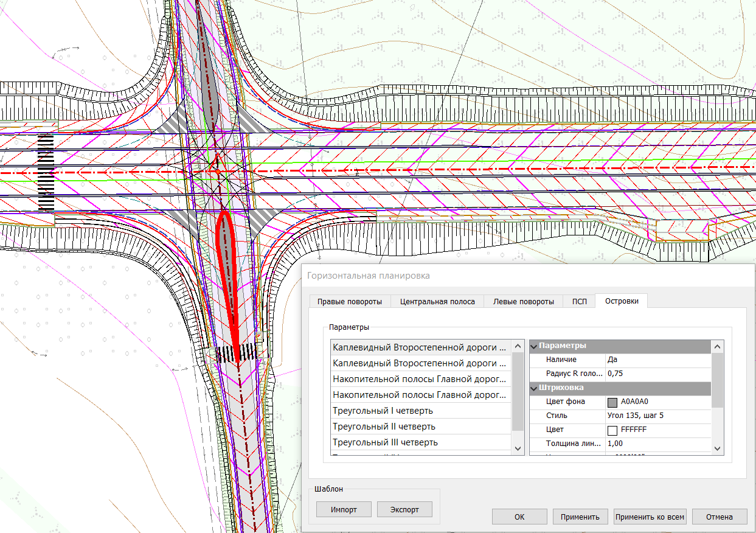Click Применить ко всем button

650,517
